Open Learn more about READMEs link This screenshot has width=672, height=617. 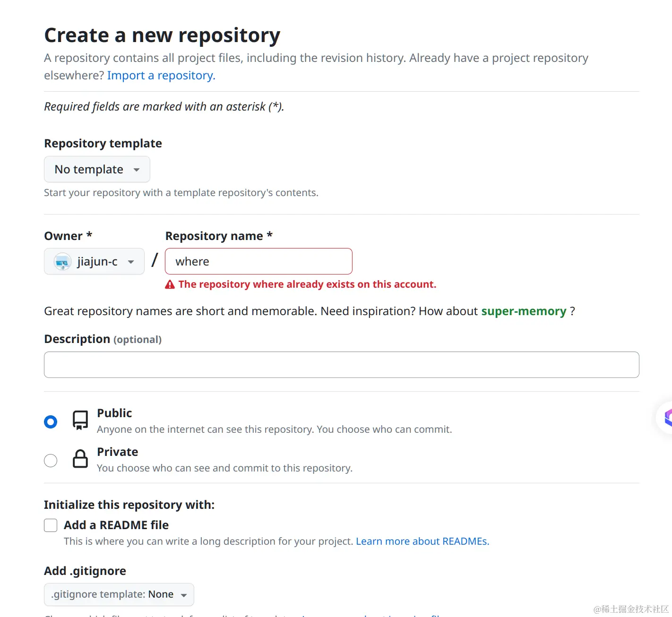pos(422,541)
